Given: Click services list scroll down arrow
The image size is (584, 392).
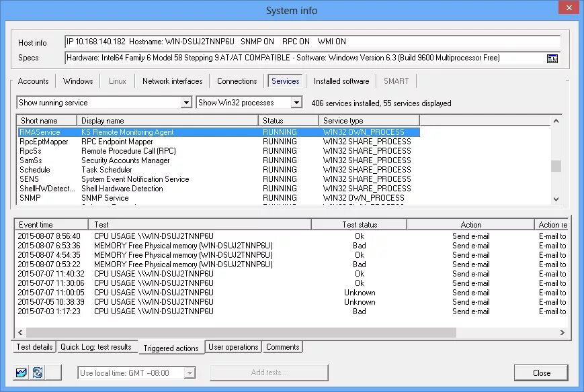Looking at the screenshot, I should pos(556,199).
